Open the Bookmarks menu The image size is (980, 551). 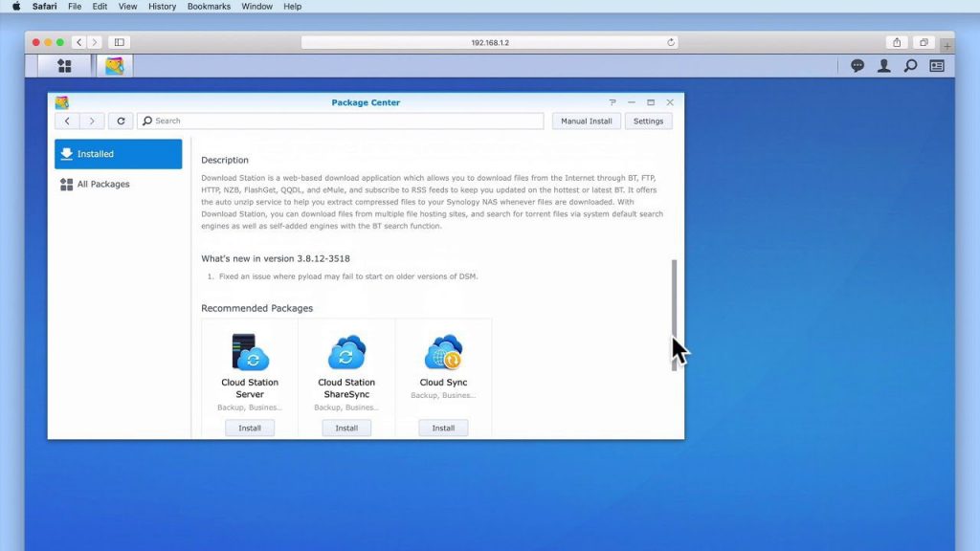(209, 7)
